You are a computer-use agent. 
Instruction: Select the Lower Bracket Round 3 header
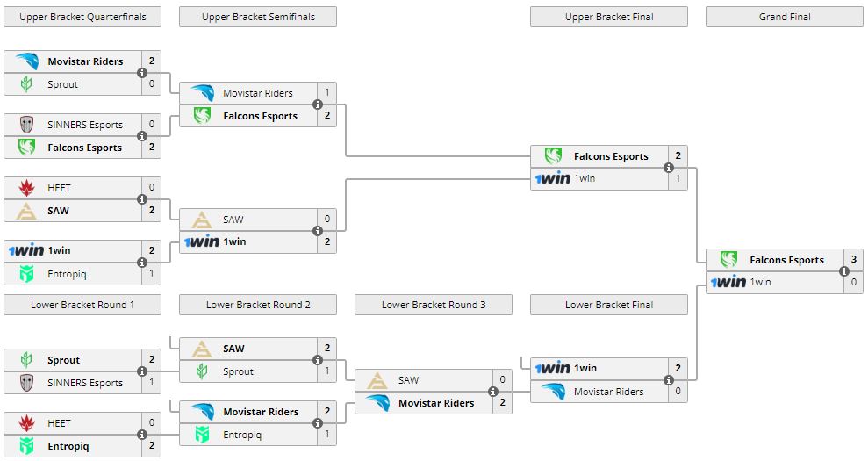(x=434, y=305)
